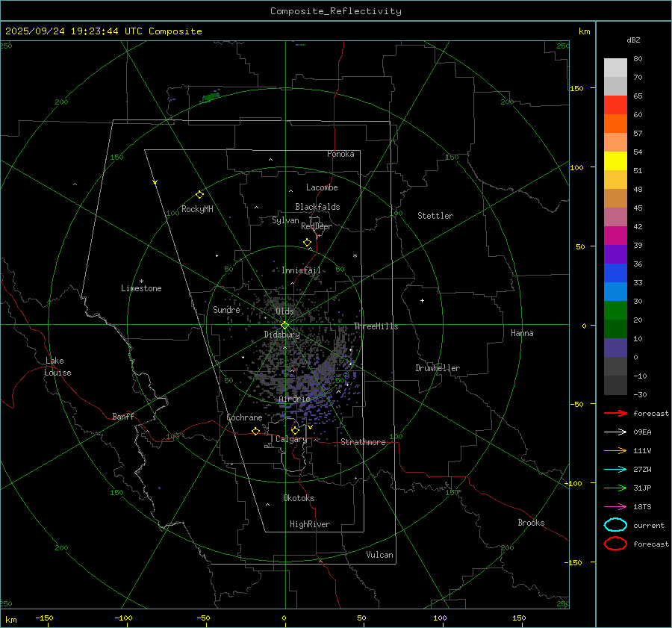Click the Composite_Reflectivity title
672x628 pixels.
[335, 11]
